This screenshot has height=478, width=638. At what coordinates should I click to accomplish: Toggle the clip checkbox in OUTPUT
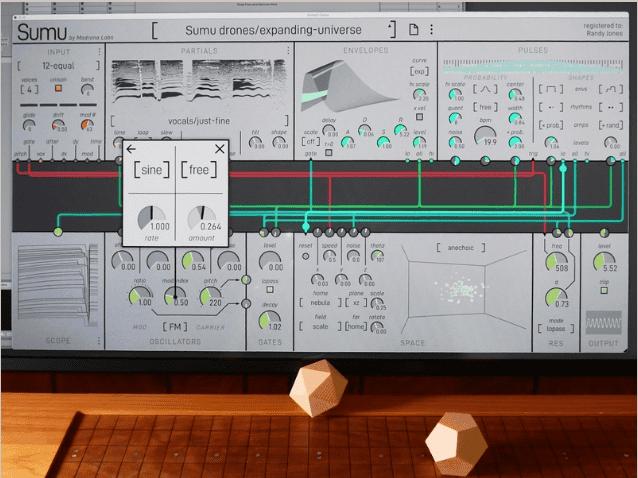[604, 290]
